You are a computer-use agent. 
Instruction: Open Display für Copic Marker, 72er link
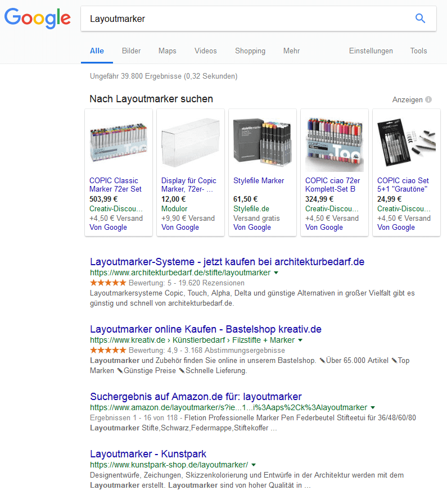[189, 185]
